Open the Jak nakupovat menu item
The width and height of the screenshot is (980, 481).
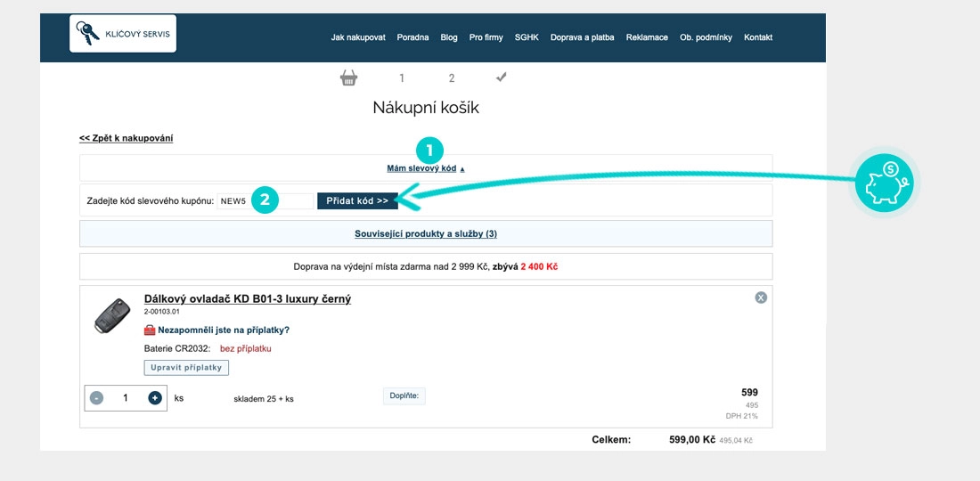(358, 37)
